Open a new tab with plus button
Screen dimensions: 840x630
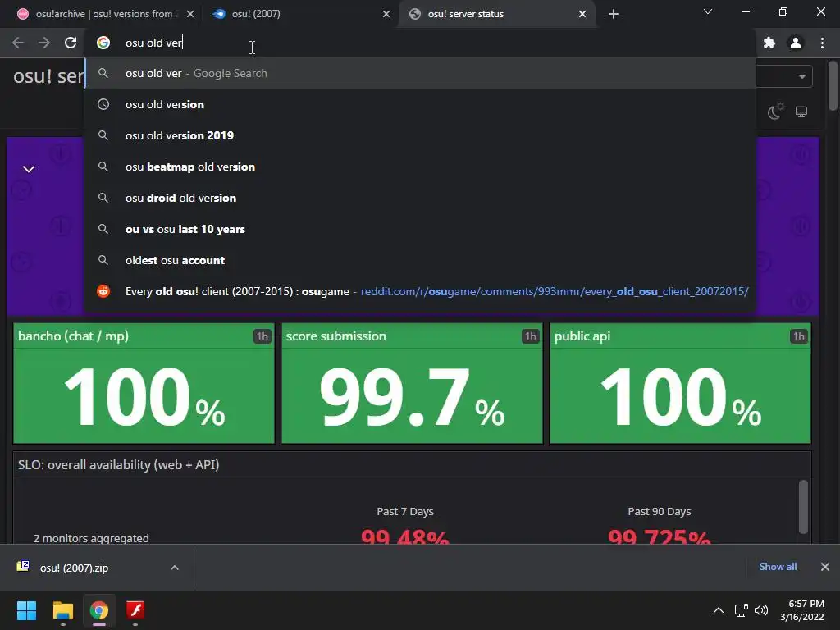coord(614,14)
